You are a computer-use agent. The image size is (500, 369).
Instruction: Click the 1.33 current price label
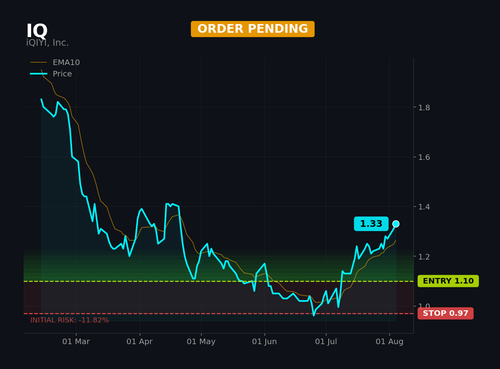(x=371, y=224)
